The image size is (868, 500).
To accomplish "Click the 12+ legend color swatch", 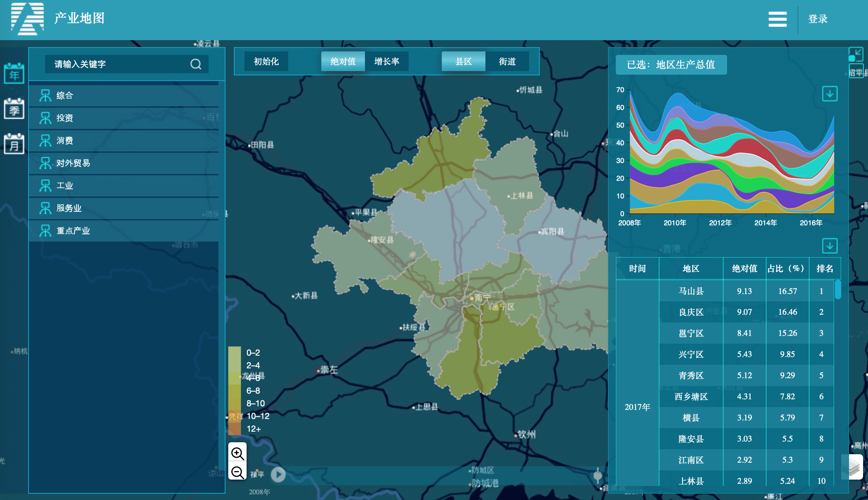I will (235, 429).
